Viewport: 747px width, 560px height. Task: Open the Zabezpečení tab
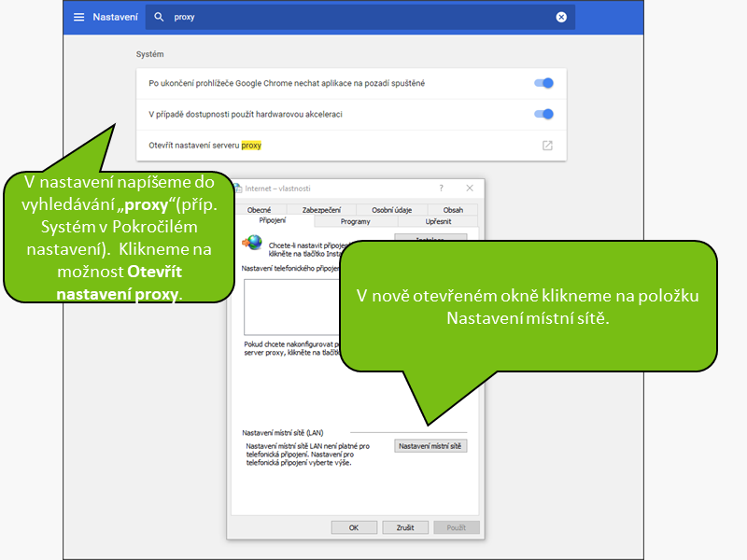(321, 210)
